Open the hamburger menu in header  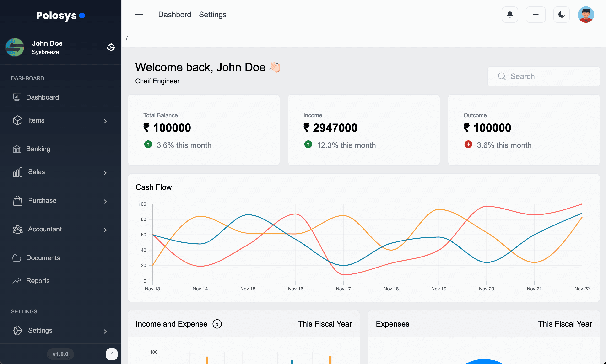click(x=139, y=15)
